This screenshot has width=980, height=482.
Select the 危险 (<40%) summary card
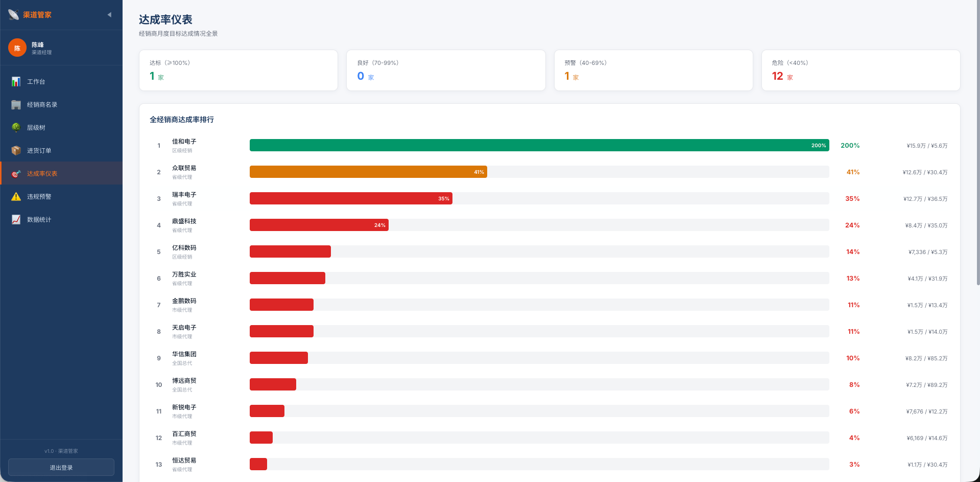(x=861, y=71)
